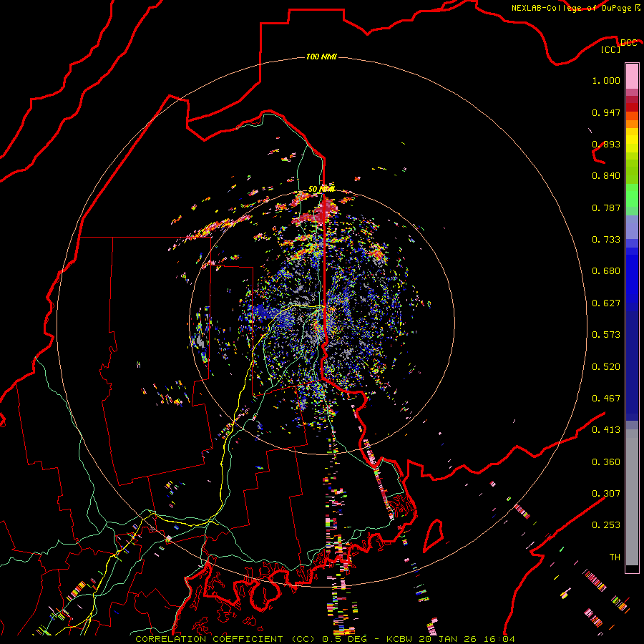Click the KCBW radar site identifier

(x=401, y=639)
